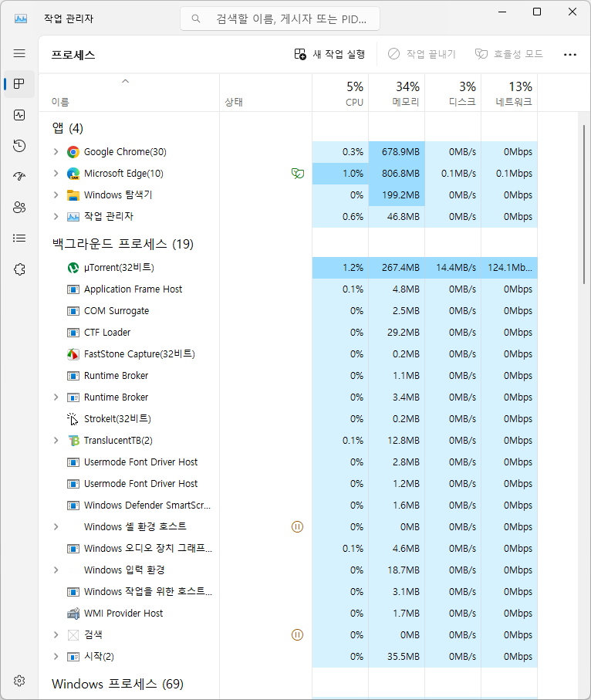Click 새 작업 실행 button
This screenshot has width=591, height=700.
[x=330, y=55]
